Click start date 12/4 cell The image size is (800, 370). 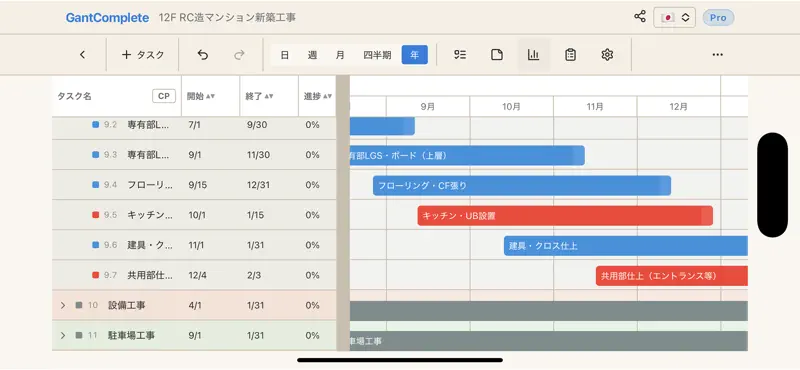click(x=197, y=275)
